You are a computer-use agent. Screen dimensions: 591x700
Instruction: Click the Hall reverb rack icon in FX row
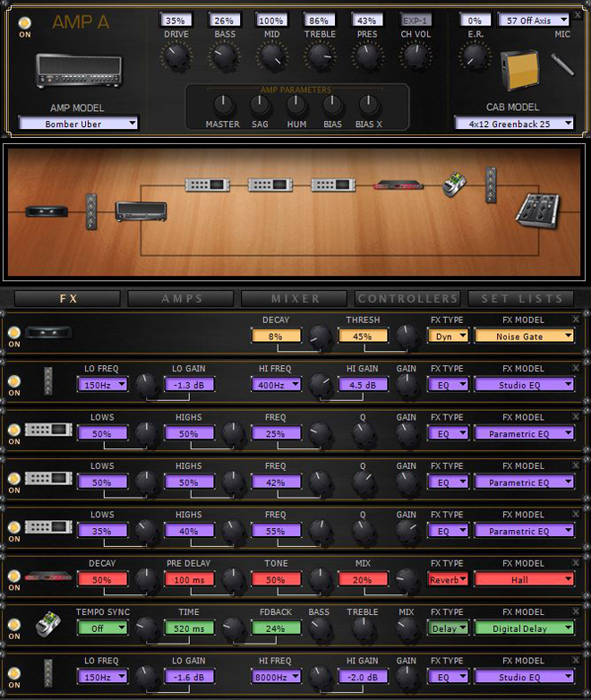(x=48, y=576)
